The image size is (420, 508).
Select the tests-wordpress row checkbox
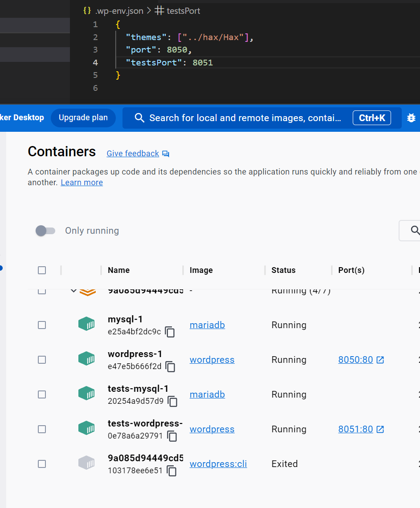(42, 429)
